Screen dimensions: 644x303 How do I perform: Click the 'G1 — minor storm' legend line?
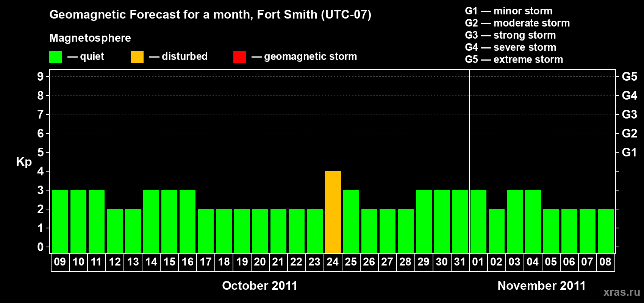point(509,11)
